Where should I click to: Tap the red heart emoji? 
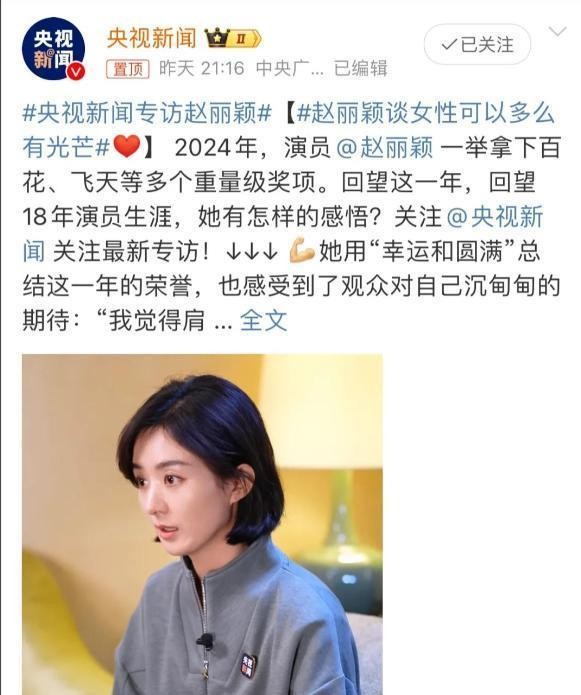click(127, 147)
